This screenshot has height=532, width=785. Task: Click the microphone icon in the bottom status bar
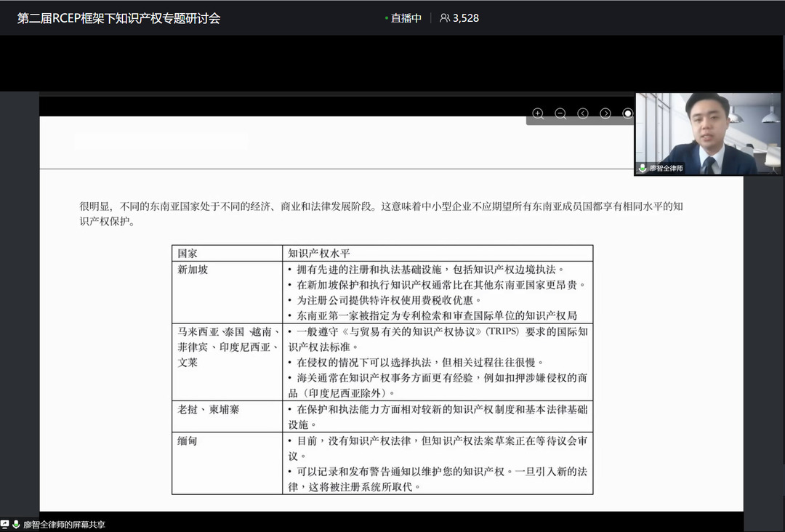click(16, 523)
